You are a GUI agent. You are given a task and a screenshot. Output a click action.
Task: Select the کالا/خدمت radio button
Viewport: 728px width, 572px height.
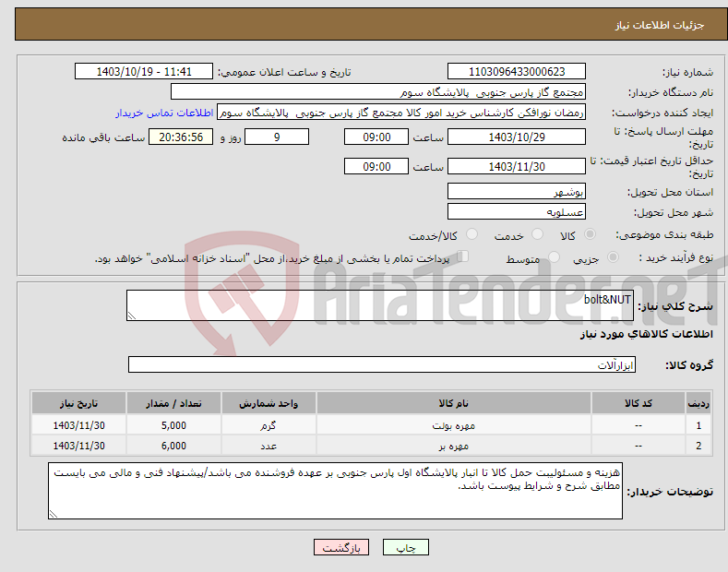point(471,234)
